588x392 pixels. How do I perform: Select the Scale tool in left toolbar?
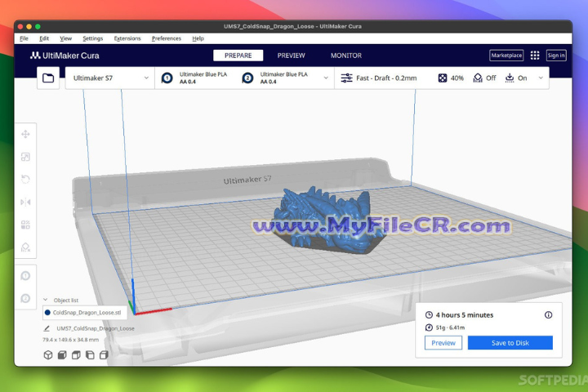25,157
